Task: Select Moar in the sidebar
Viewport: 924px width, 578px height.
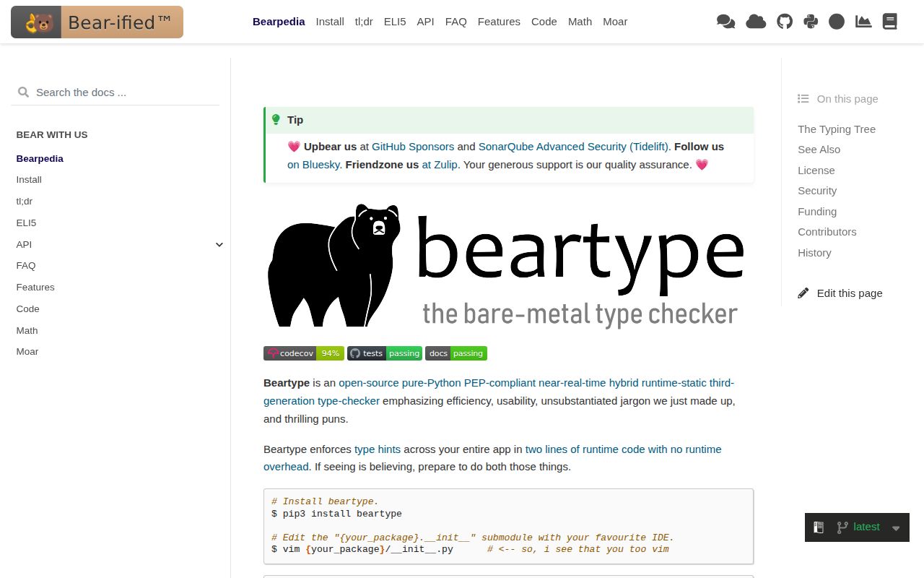Action: [27, 351]
